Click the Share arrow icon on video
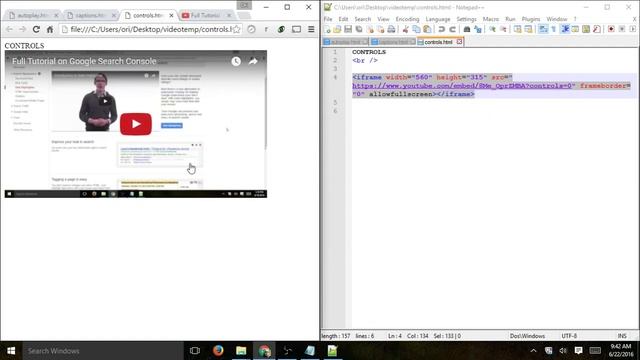 253,61
